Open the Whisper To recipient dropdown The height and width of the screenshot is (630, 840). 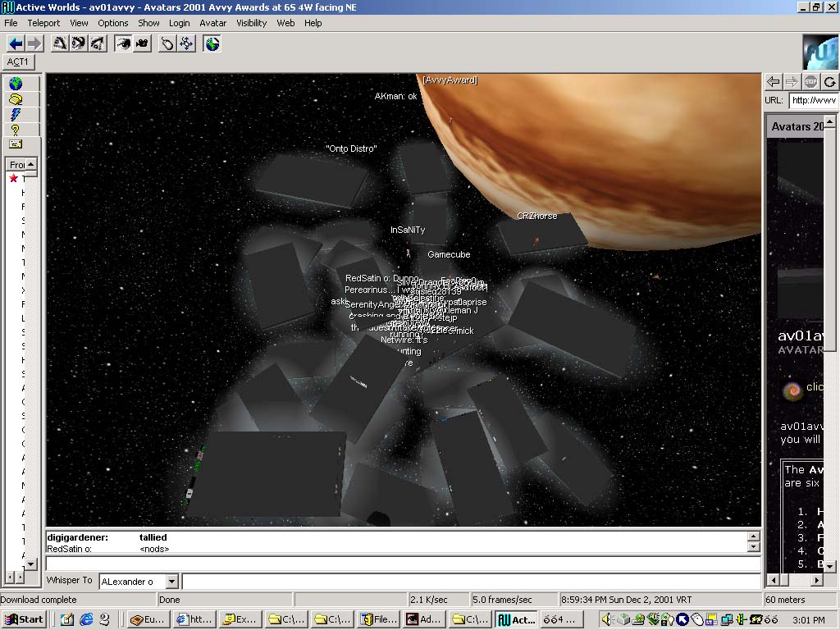[x=171, y=582]
